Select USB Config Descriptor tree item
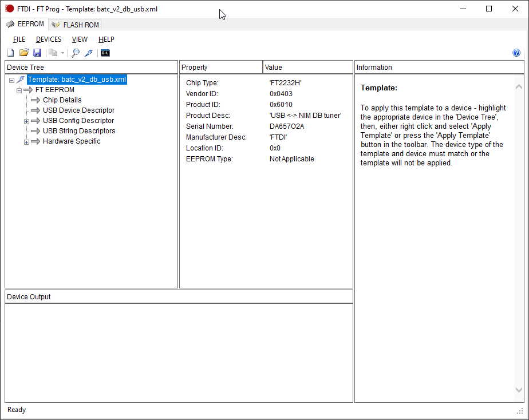Image resolution: width=529 pixels, height=420 pixels. (78, 121)
